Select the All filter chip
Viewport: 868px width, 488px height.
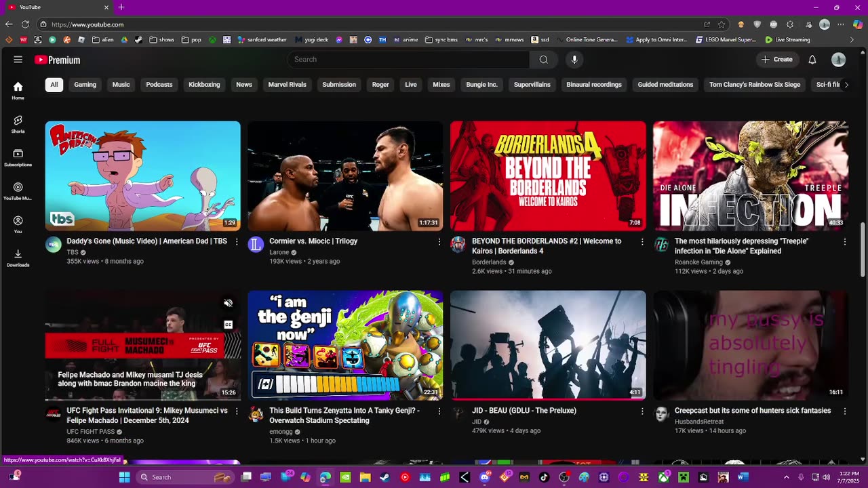(x=54, y=85)
